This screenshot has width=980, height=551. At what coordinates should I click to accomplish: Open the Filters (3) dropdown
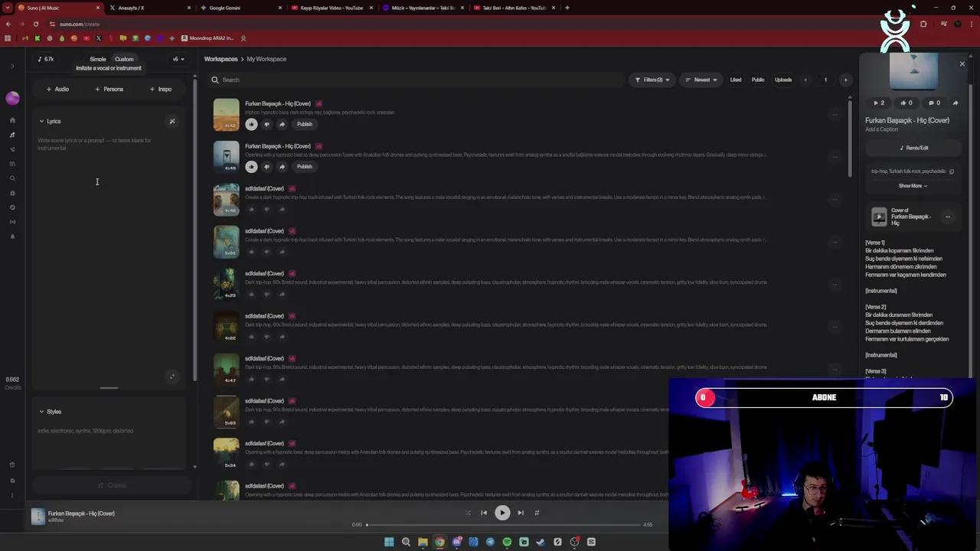point(652,80)
